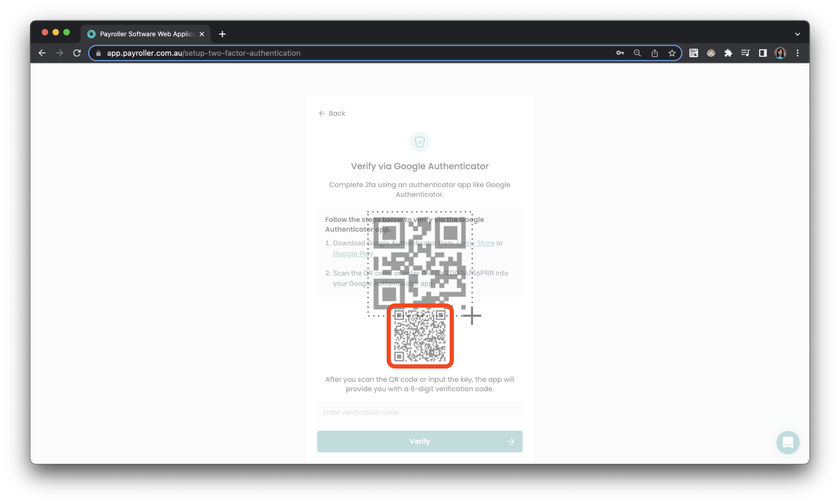Click the red macOS close window button
The image size is (840, 504).
[x=45, y=33]
